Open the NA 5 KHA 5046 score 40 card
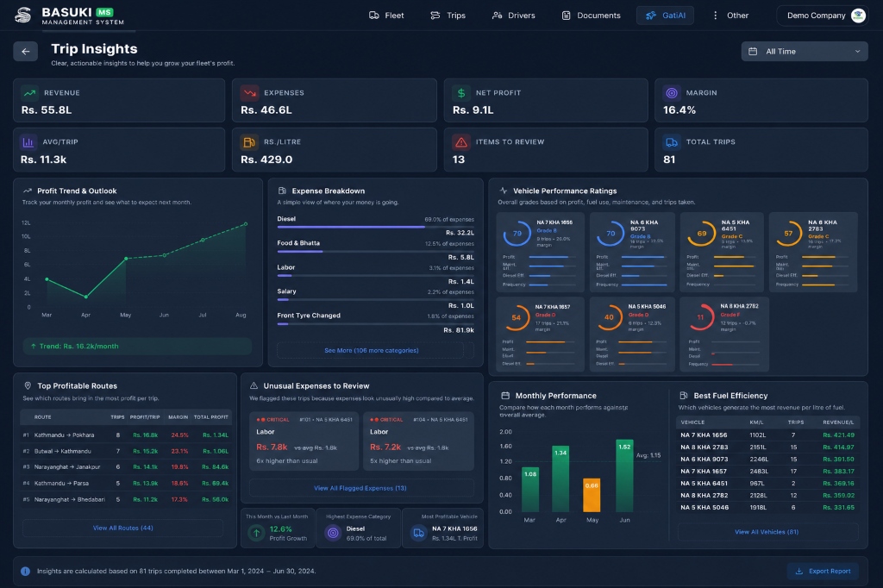The width and height of the screenshot is (883, 588). click(x=632, y=334)
